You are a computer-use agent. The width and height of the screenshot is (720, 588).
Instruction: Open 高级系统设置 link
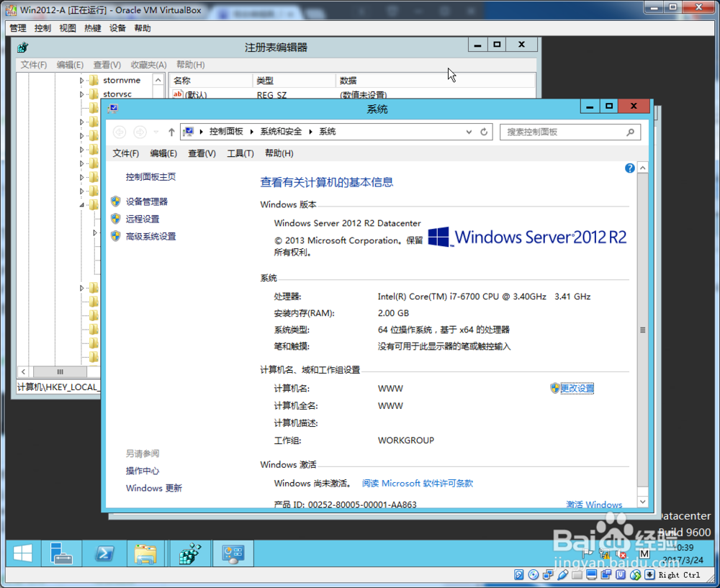point(151,236)
